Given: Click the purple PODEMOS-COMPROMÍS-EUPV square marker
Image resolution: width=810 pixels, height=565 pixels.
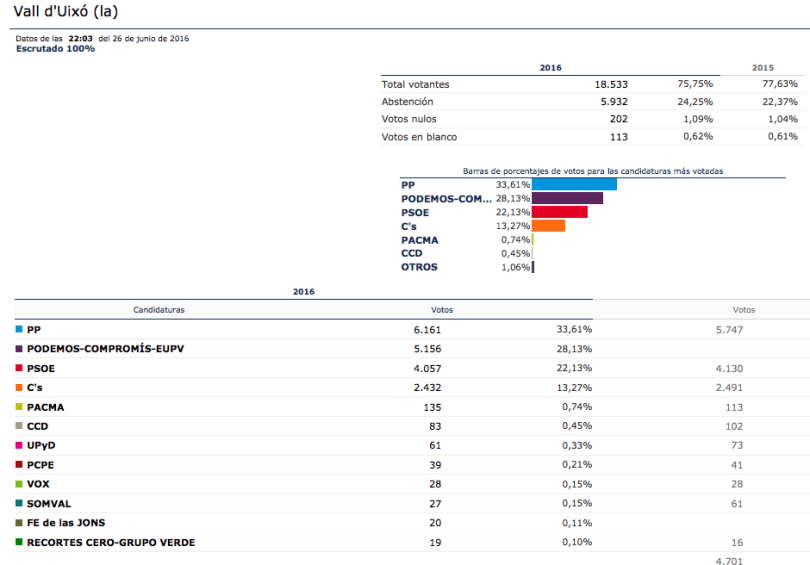Looking at the screenshot, I should [x=19, y=349].
